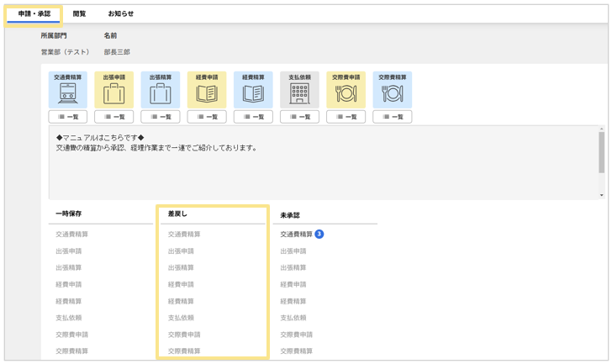
Task: Open 一覧 list below 支払依頼 icon
Action: click(299, 117)
